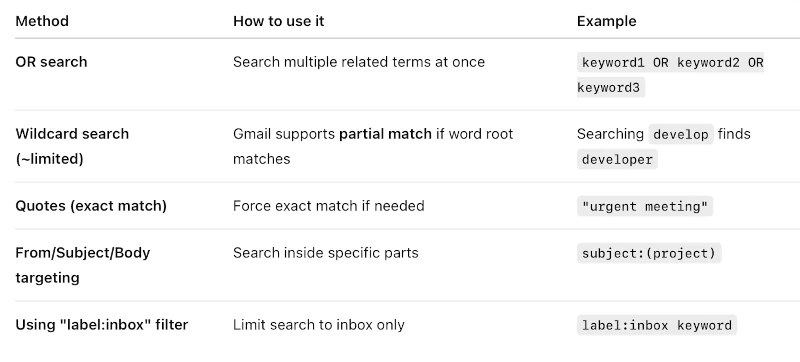The image size is (800, 362).
Task: Select the OR search row label
Action: [51, 62]
